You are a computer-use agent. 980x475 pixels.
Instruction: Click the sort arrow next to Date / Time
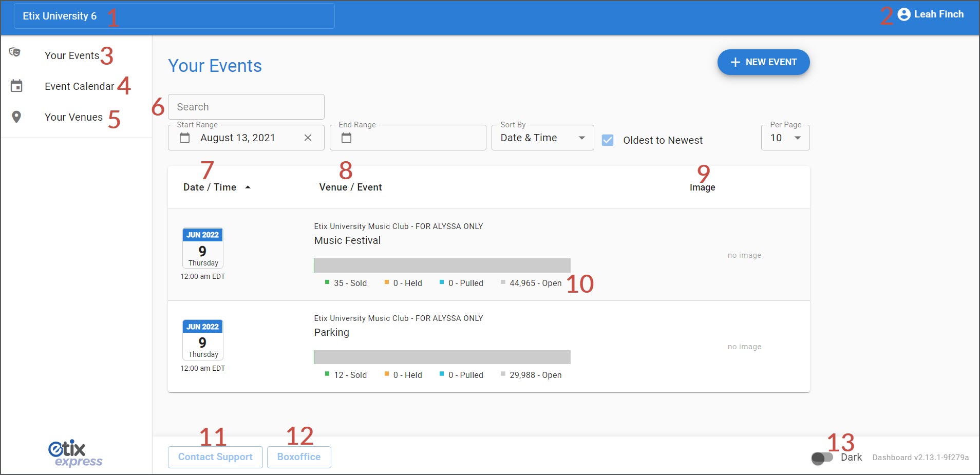(248, 187)
